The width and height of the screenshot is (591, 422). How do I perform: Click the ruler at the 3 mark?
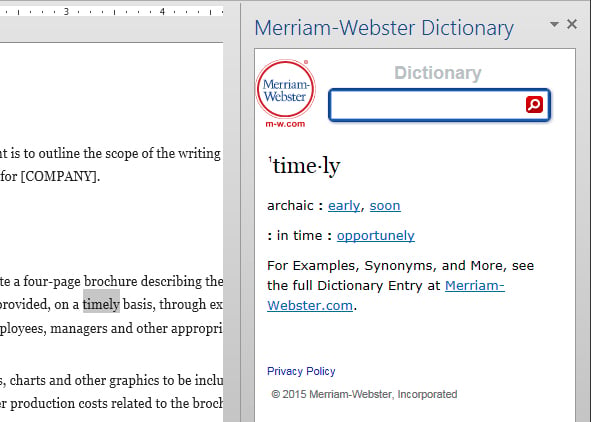[66, 11]
